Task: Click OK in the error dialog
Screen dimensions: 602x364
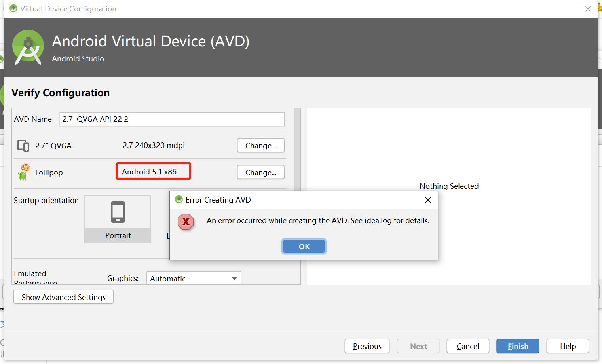Action: click(304, 246)
